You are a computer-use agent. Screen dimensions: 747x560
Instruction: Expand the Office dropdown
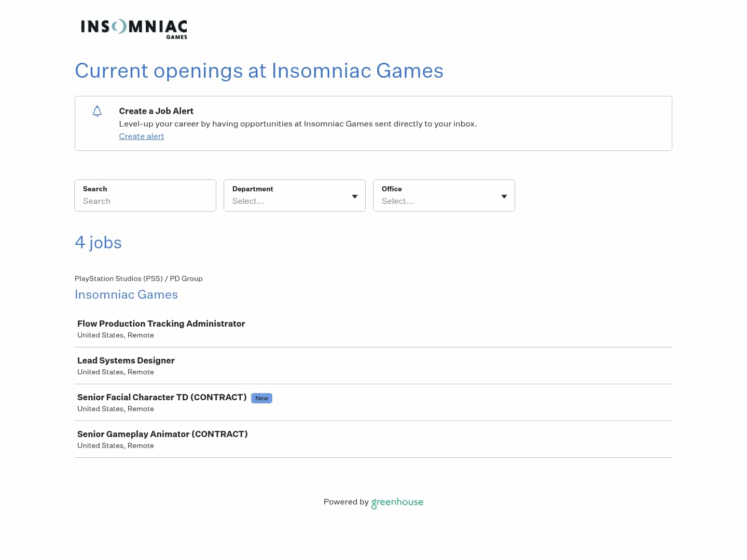click(444, 195)
